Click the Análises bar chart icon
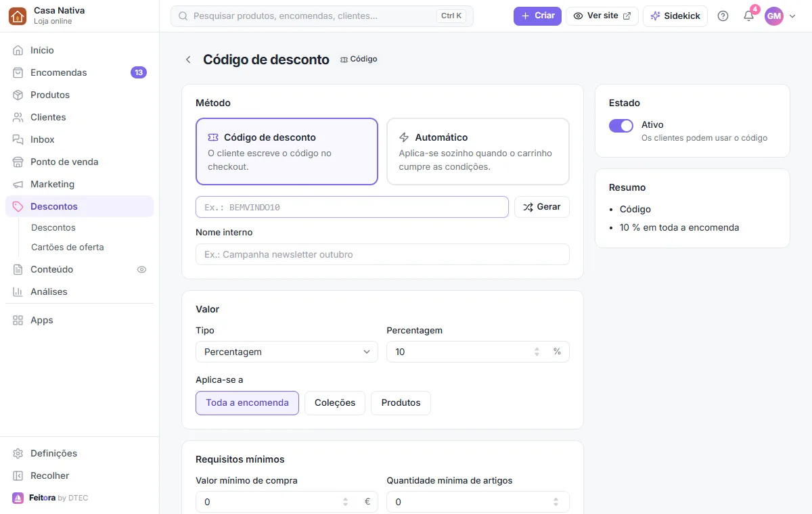The image size is (812, 514). click(18, 291)
